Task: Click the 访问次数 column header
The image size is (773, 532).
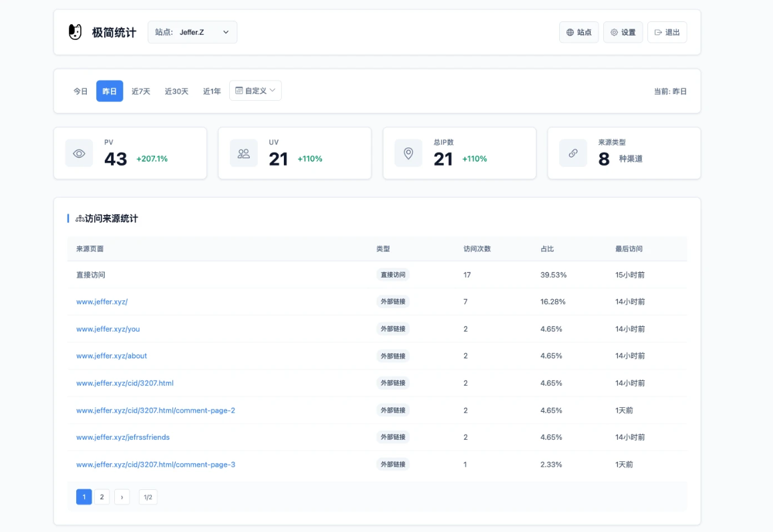Action: (477, 249)
